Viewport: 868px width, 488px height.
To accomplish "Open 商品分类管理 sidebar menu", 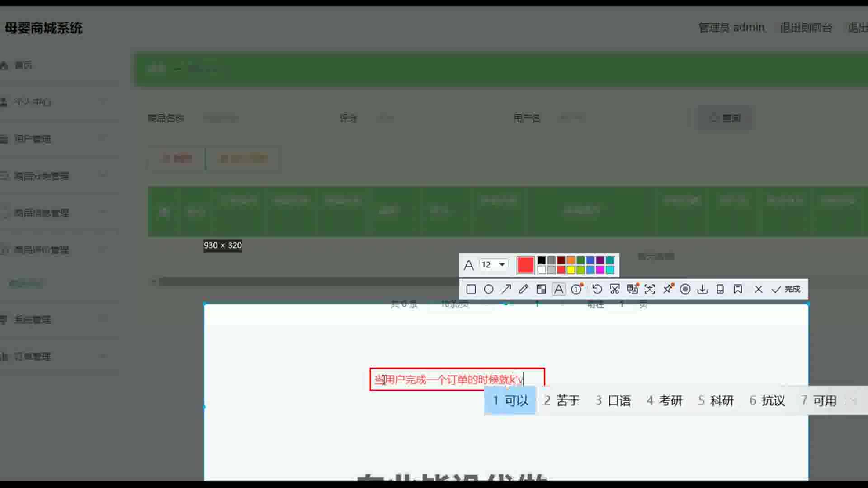I will (x=42, y=176).
